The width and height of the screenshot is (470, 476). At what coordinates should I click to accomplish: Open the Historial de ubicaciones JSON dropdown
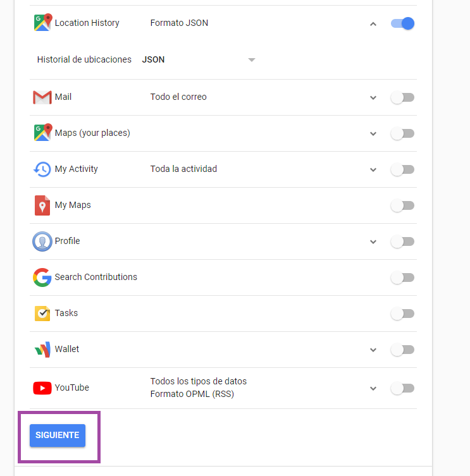(x=199, y=59)
